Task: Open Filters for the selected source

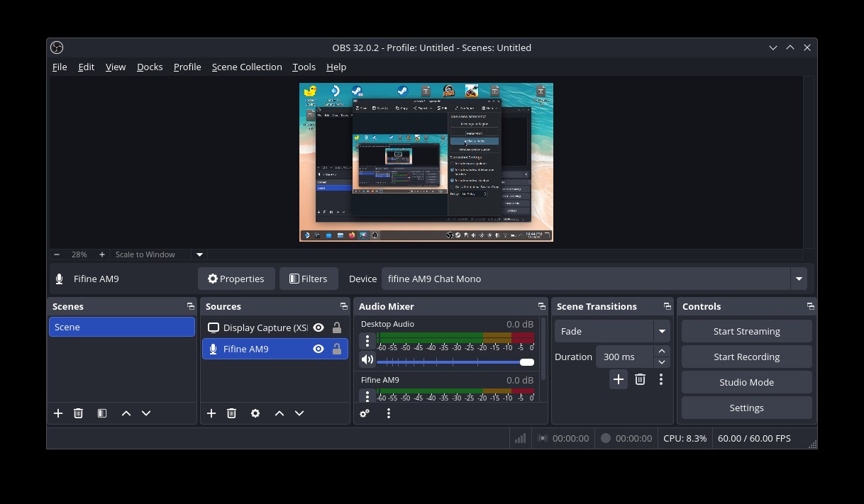Action: pos(309,279)
